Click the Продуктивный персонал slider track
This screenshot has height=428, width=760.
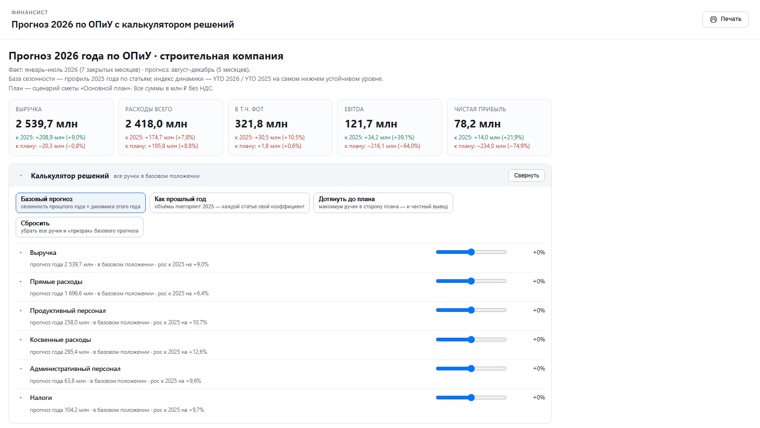coord(471,310)
